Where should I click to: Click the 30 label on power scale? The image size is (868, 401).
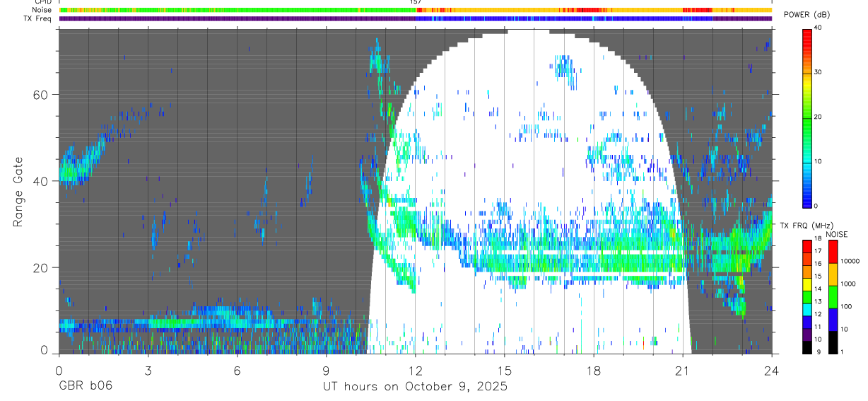[x=819, y=72]
